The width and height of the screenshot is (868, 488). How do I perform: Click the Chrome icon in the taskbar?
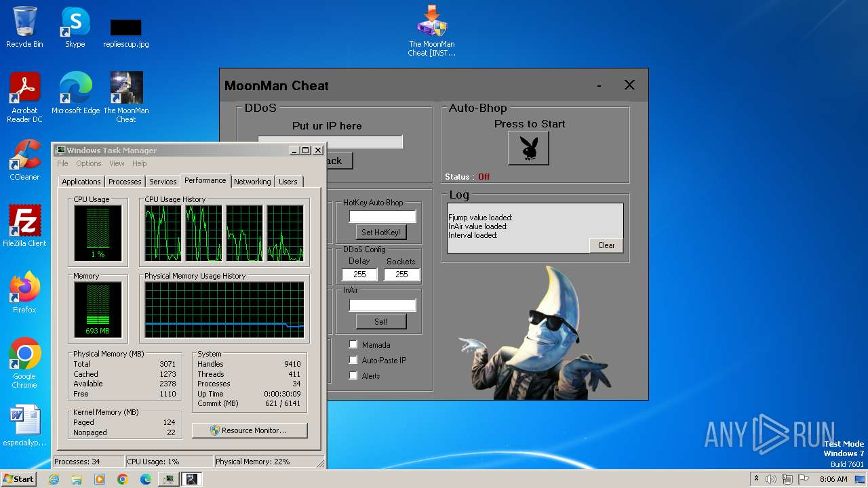[x=123, y=479]
